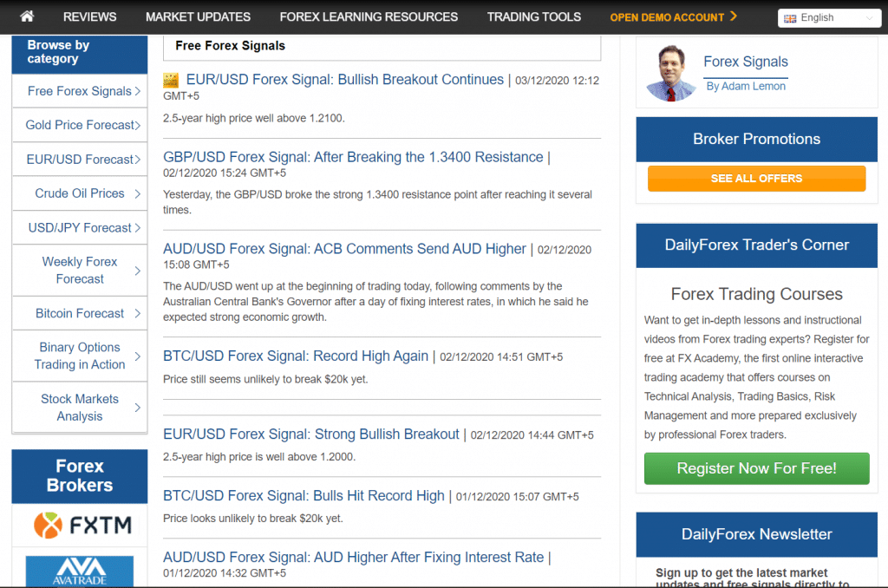
Task: Click the Broker Promotions header
Action: click(756, 140)
